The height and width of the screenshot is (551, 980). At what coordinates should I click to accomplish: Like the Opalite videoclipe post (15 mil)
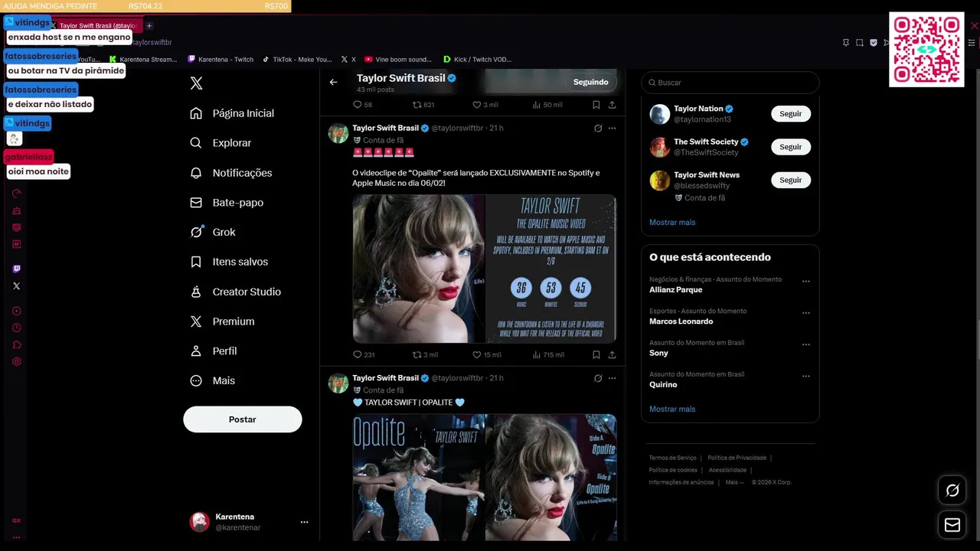[x=486, y=355]
